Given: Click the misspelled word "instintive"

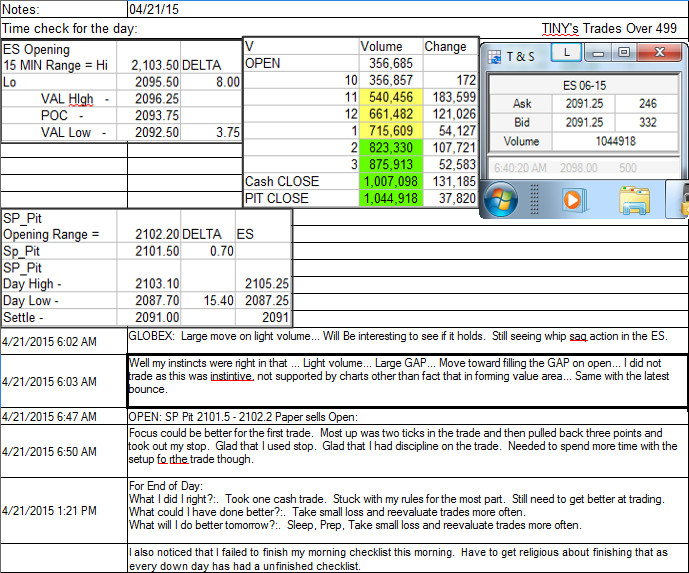Looking at the screenshot, I should [231, 376].
